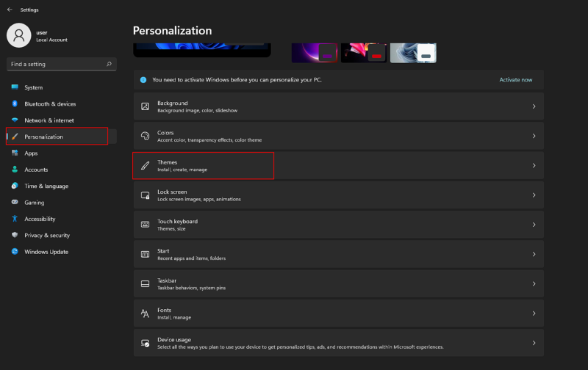Click the Lock screen row chevron

point(534,195)
